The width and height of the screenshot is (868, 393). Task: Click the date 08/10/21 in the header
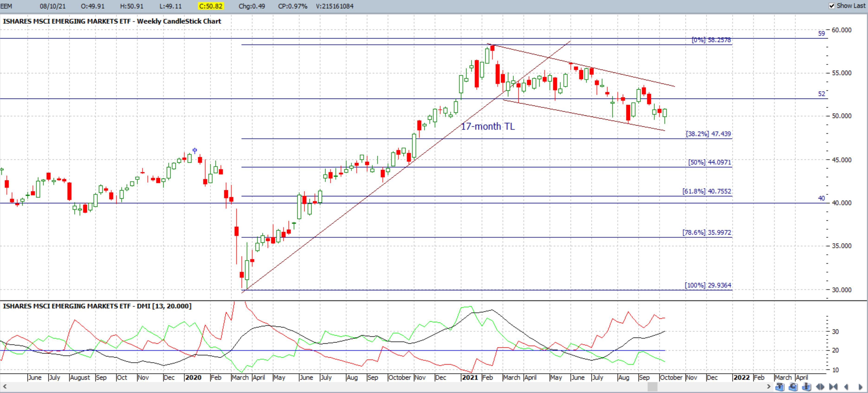pos(52,6)
